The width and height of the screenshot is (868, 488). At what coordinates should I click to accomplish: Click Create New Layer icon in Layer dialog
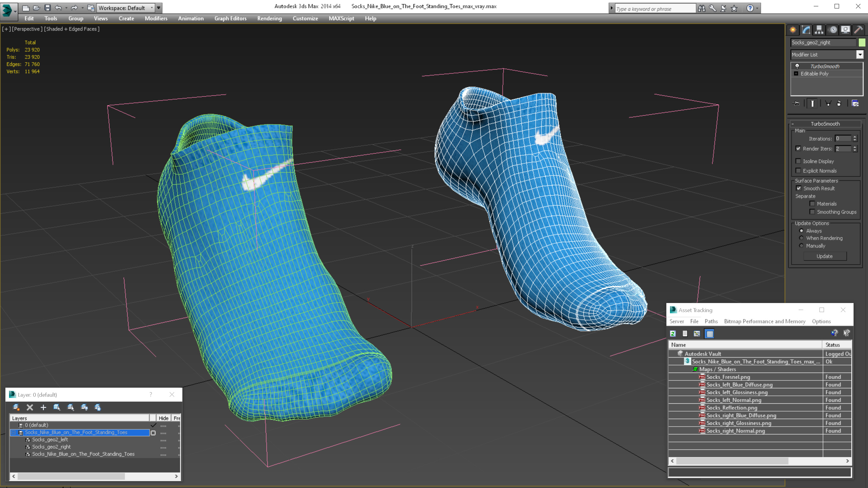16,408
